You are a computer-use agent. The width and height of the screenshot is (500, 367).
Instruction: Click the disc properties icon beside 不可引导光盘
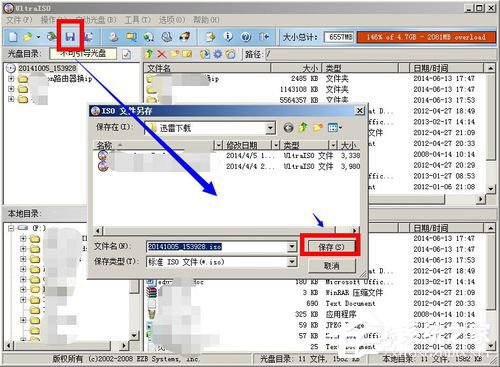point(126,54)
